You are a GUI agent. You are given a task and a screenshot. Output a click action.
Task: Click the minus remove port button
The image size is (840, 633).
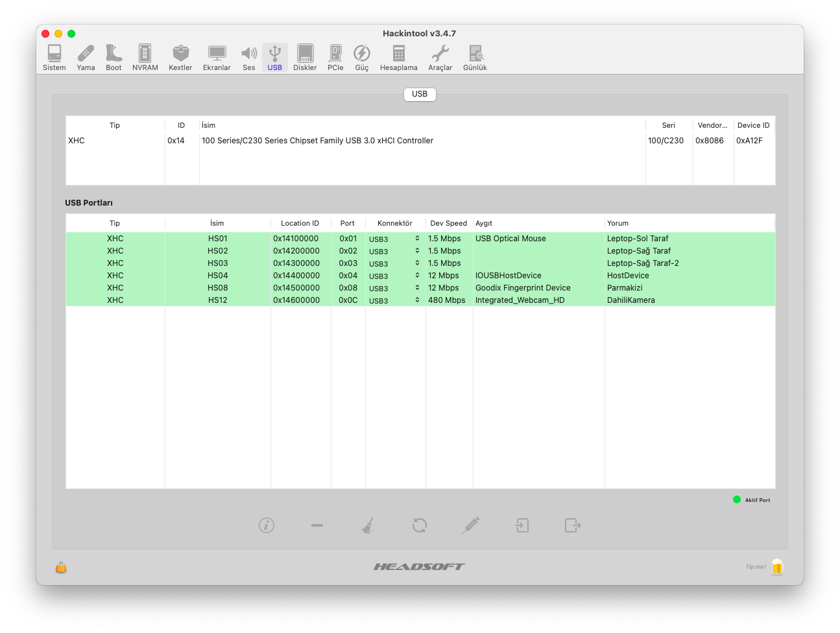pyautogui.click(x=317, y=525)
